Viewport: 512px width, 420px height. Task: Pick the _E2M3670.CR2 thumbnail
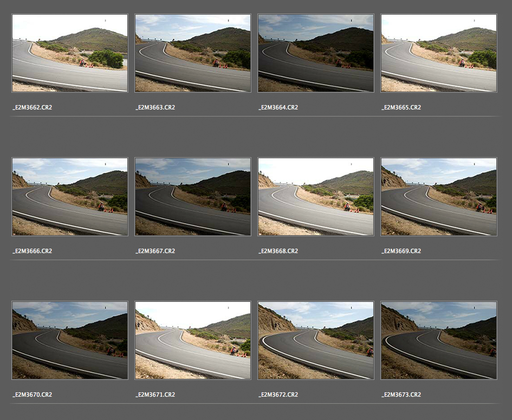70,340
